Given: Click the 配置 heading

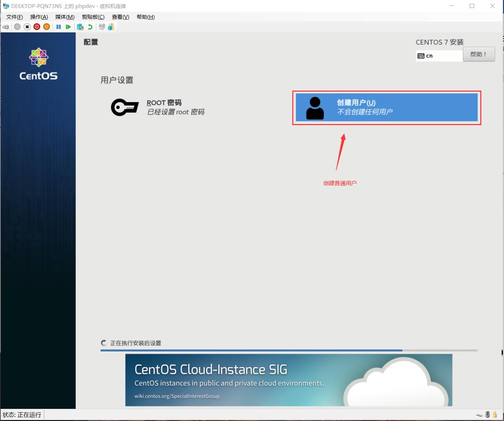Looking at the screenshot, I should tap(91, 42).
